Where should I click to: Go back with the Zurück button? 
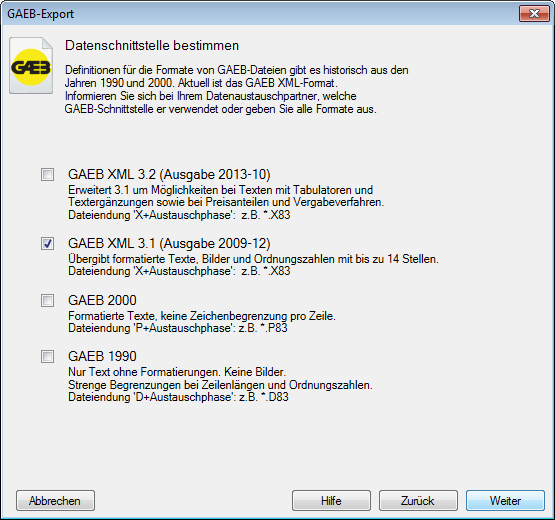click(418, 501)
